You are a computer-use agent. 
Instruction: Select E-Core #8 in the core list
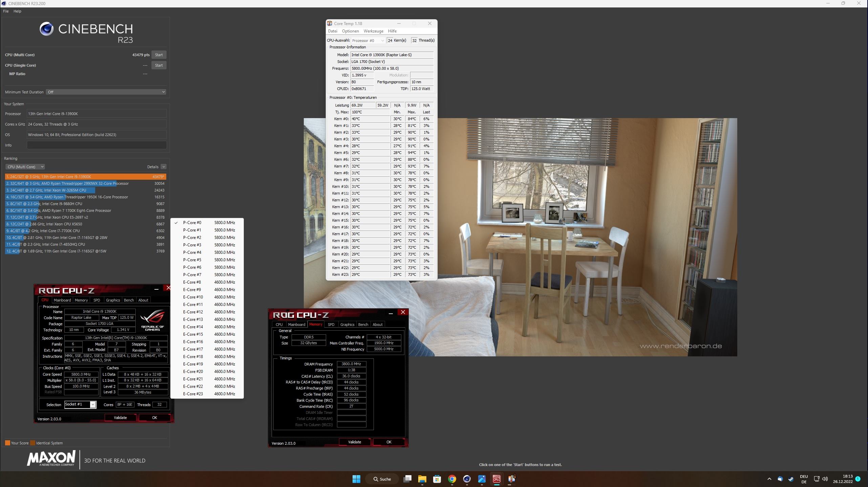tap(207, 282)
